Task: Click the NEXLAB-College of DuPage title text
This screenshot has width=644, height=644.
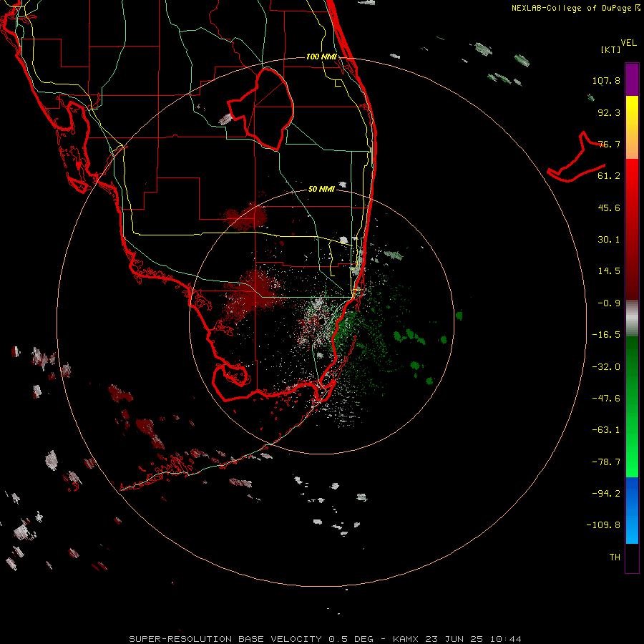Action: [x=571, y=8]
